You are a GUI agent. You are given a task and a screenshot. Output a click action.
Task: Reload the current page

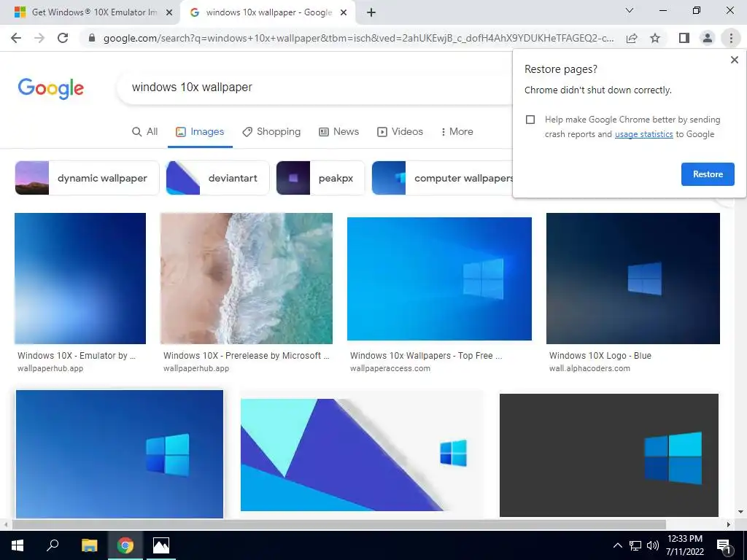[x=63, y=38]
